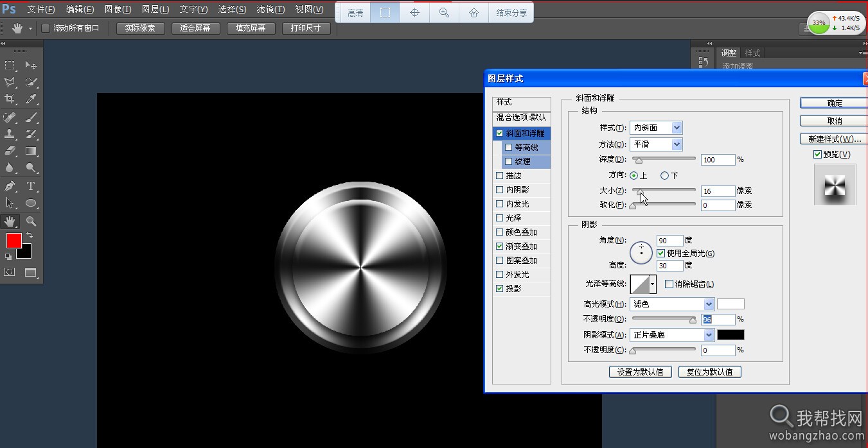Open the Gloss Contour picker arrow
868x448 pixels.
tap(653, 283)
